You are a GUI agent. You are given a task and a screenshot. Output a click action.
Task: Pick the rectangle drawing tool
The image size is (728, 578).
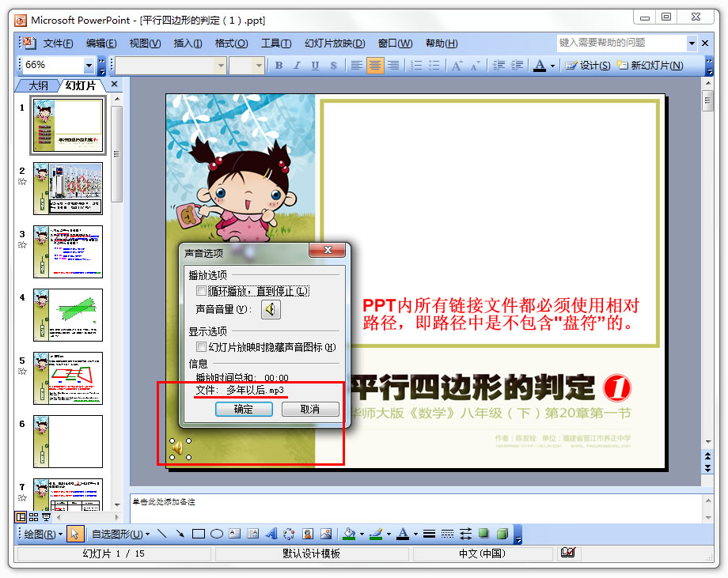pyautogui.click(x=199, y=534)
